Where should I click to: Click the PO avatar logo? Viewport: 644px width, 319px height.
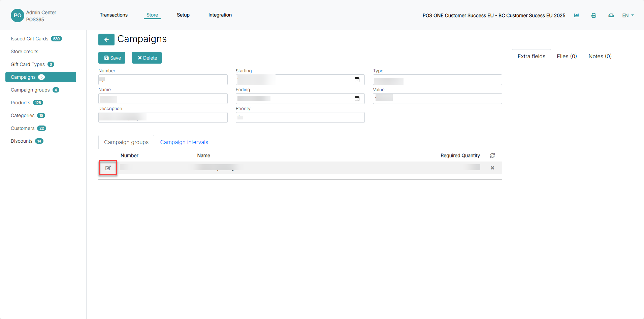pos(18,15)
